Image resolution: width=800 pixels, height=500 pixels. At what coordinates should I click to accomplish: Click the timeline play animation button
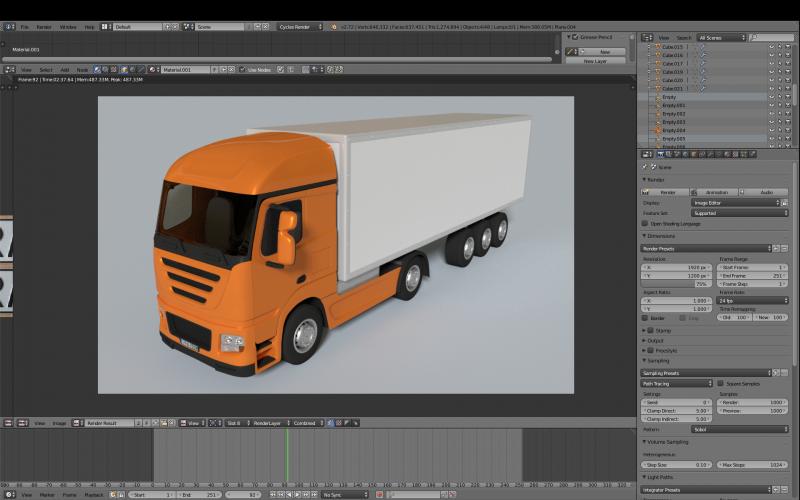tap(298, 495)
